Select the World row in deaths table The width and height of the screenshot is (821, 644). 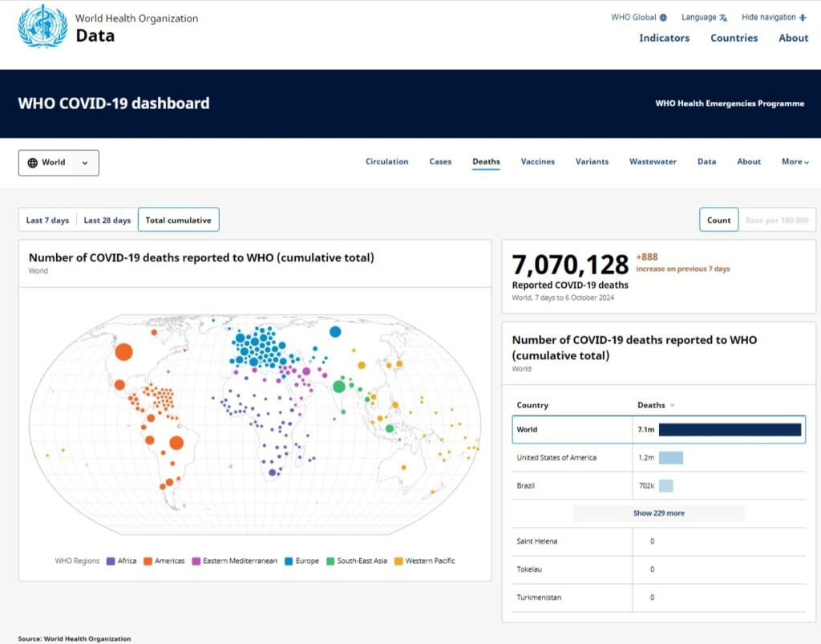[x=659, y=430]
